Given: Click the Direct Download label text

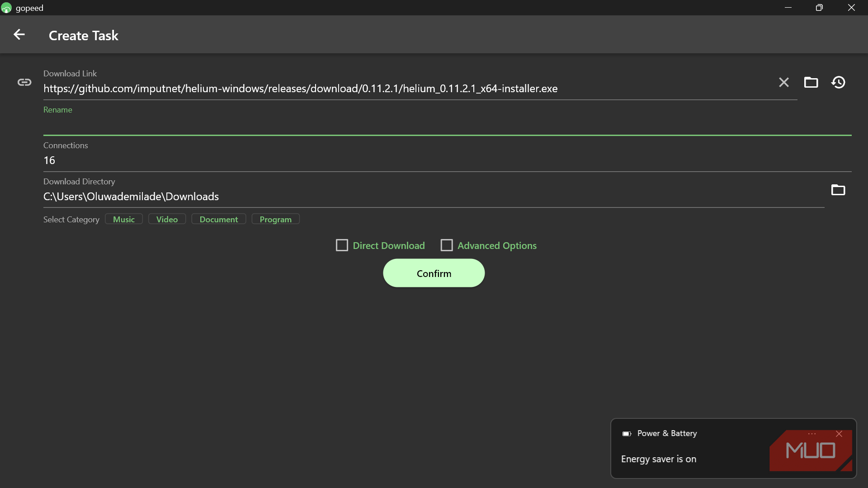Looking at the screenshot, I should [x=389, y=246].
